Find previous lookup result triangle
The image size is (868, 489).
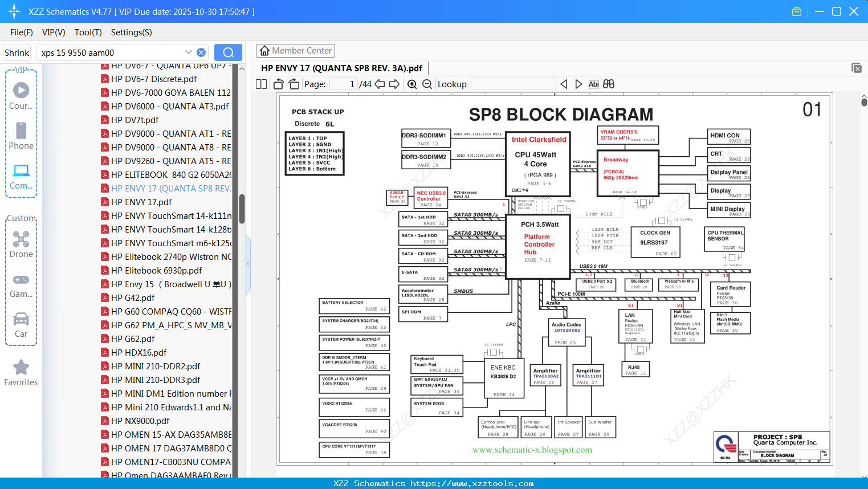(564, 84)
